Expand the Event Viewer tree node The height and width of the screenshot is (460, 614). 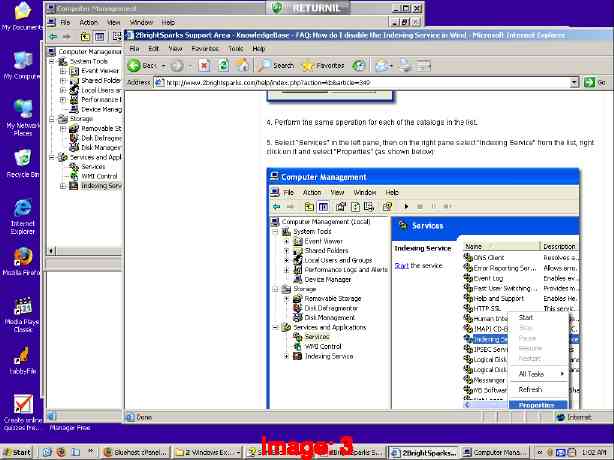(63, 71)
